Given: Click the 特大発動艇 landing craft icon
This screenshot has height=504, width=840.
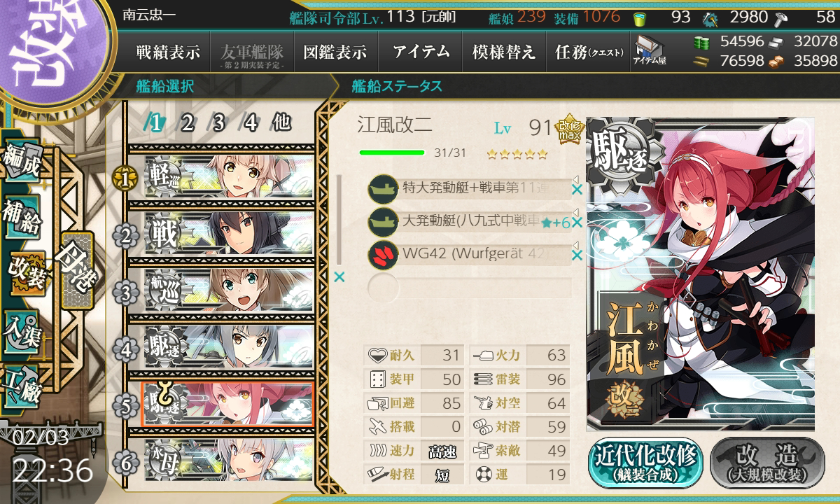Looking at the screenshot, I should point(383,188).
